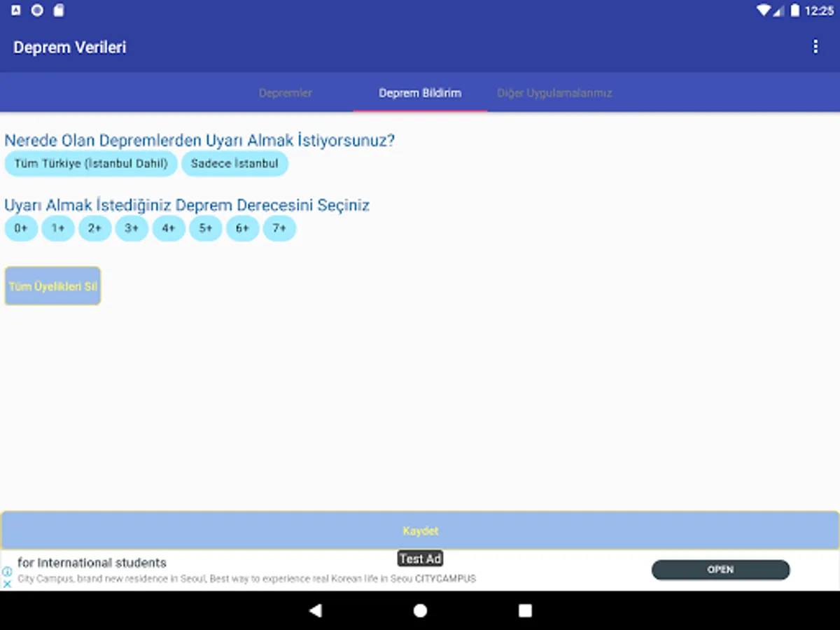This screenshot has width=840, height=630.
Task: Open the ad with the OPEN button
Action: [x=720, y=570]
